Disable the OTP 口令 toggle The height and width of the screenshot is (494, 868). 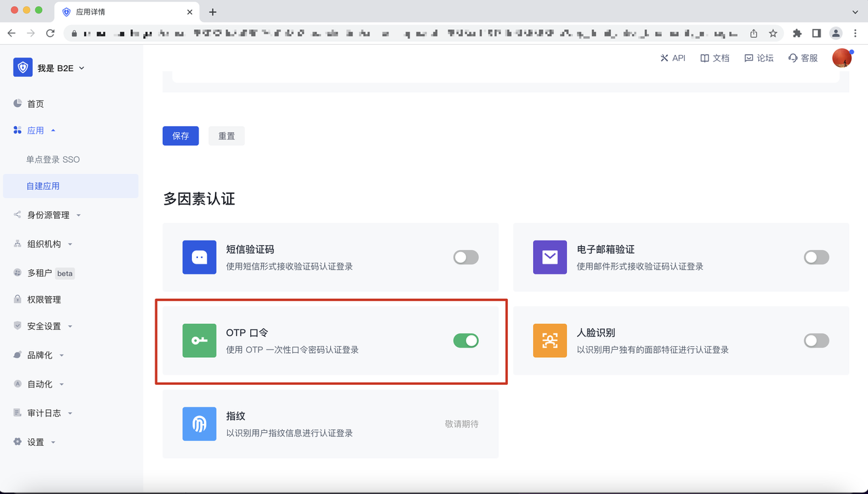click(466, 340)
